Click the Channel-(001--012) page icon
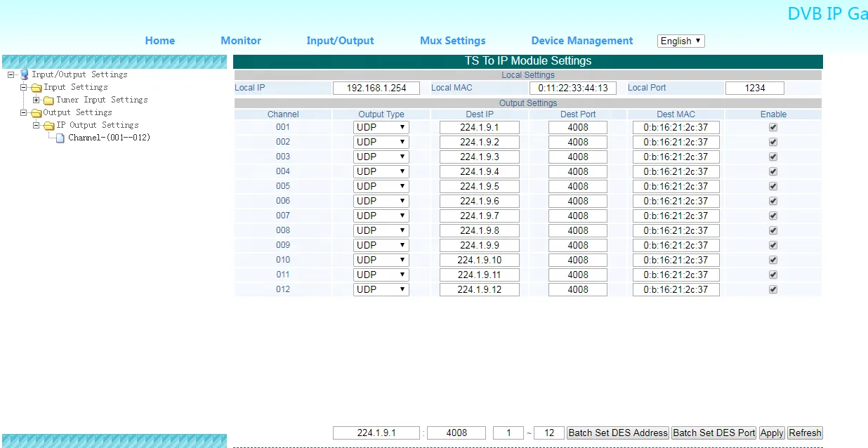Screen dimensions: 868x448 (x=60, y=138)
